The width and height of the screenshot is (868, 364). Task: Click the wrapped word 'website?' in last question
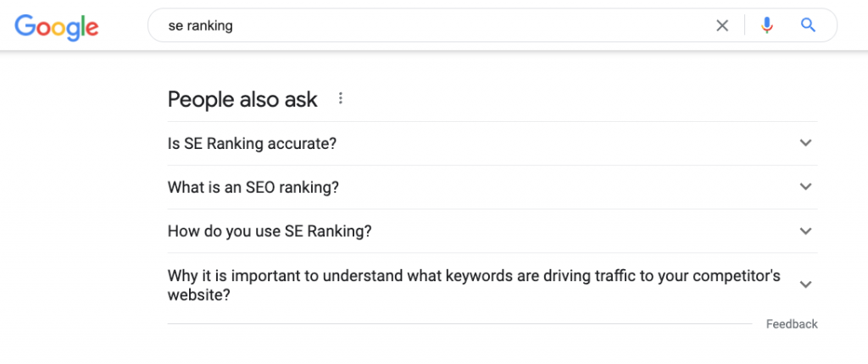[x=199, y=295]
